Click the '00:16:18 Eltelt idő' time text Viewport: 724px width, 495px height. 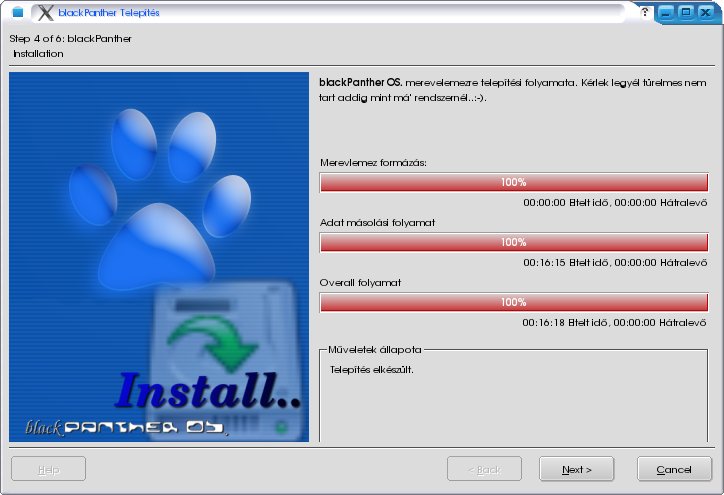point(565,322)
